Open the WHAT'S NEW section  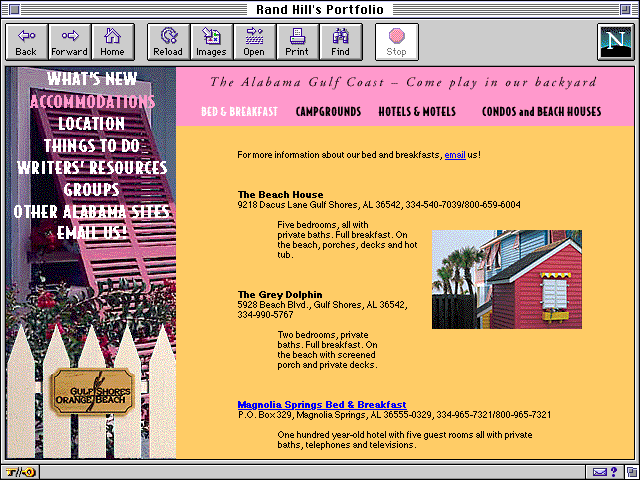[x=92, y=79]
